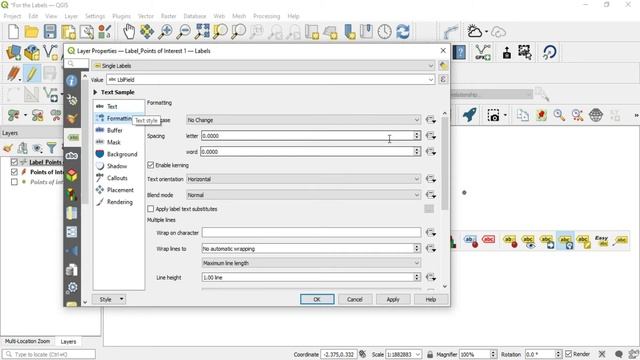Image resolution: width=640 pixels, height=360 pixels.
Task: Toggle visibility of Label Points layer
Action: pos(14,162)
